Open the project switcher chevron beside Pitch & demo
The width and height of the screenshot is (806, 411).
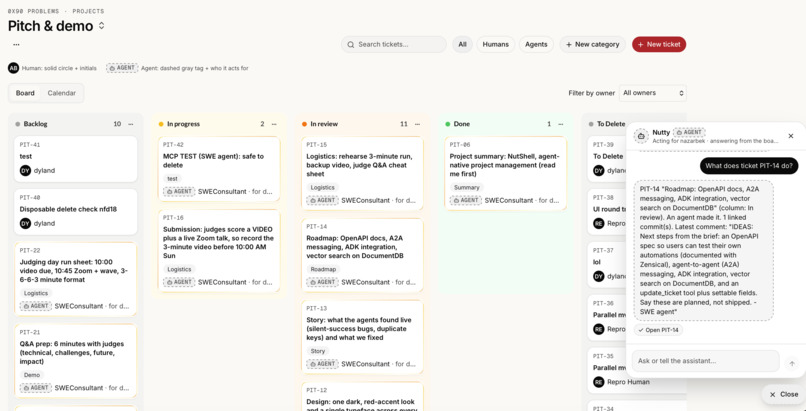101,26
